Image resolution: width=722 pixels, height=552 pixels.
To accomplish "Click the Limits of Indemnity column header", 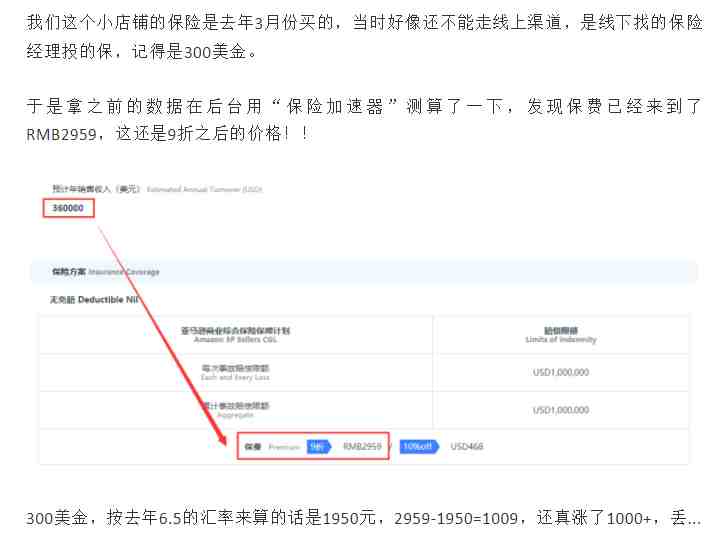I will 561,335.
